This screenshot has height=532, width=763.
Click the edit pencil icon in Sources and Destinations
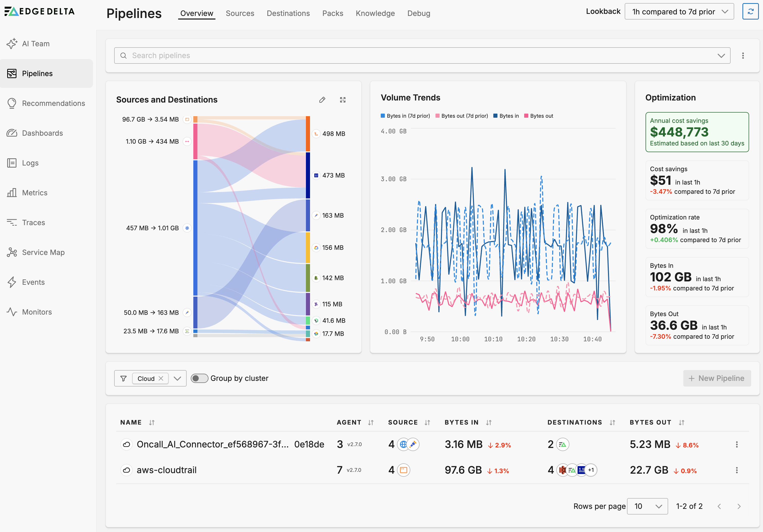(x=322, y=100)
